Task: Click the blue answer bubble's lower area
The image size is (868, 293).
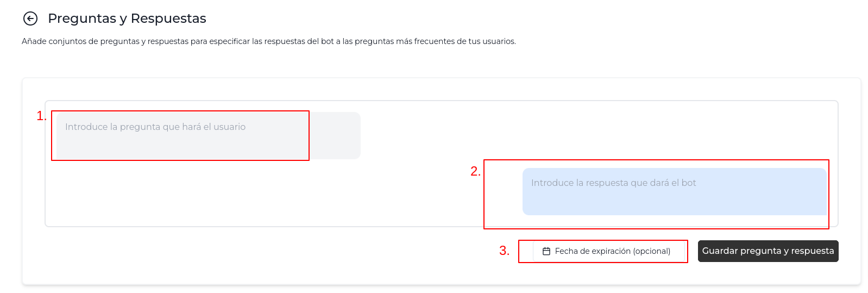Action: pyautogui.click(x=674, y=207)
